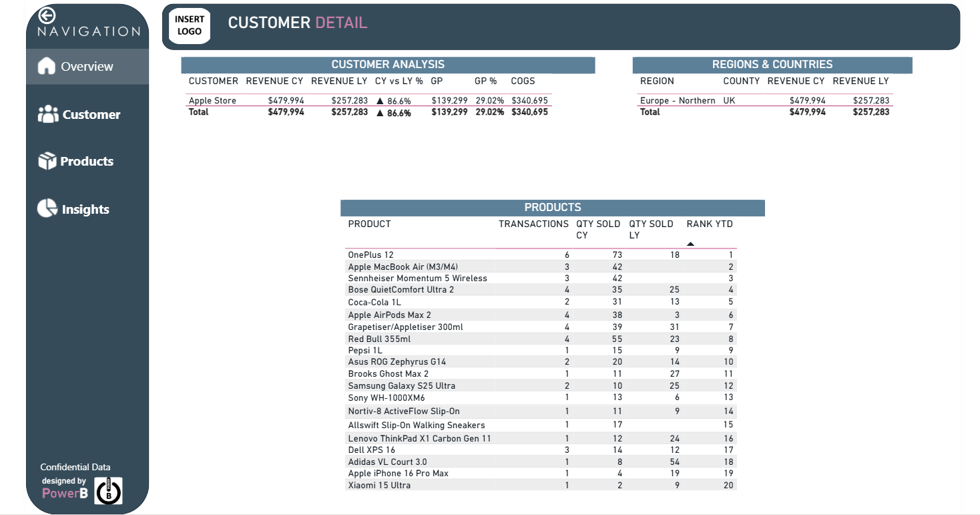
Task: Click the Overview home icon
Action: [46, 66]
